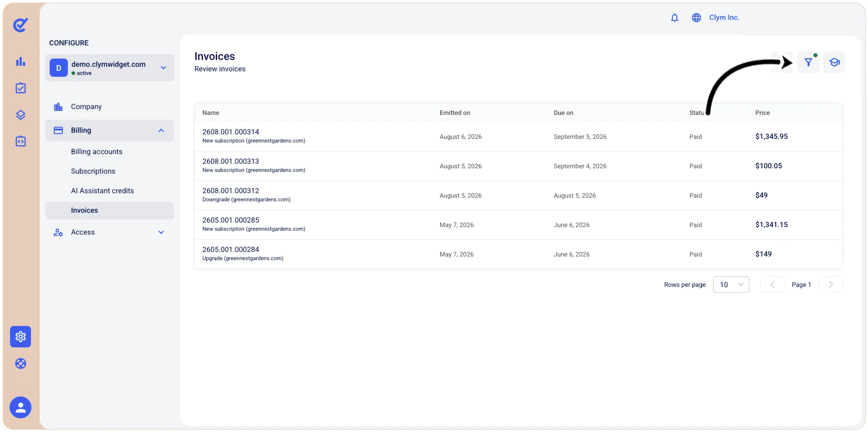Open invoice 2608.001.000314 row
Viewport: 868px width, 432px height.
click(x=518, y=137)
